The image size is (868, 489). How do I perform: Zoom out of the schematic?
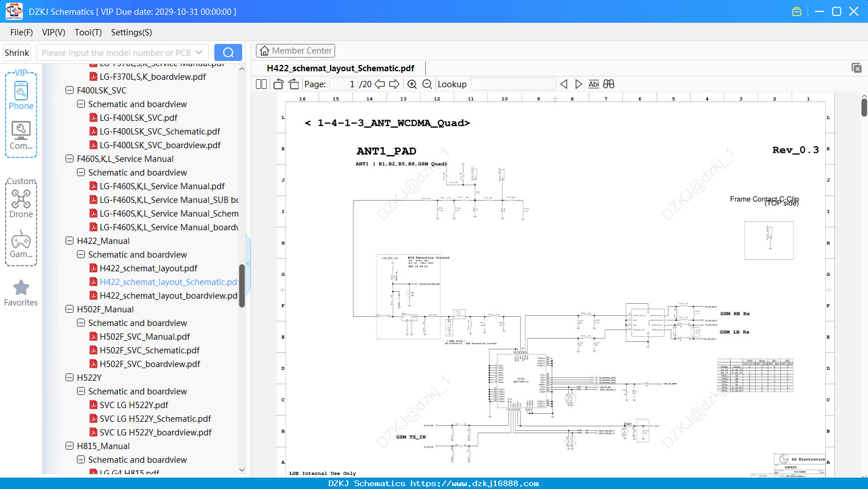coord(427,84)
